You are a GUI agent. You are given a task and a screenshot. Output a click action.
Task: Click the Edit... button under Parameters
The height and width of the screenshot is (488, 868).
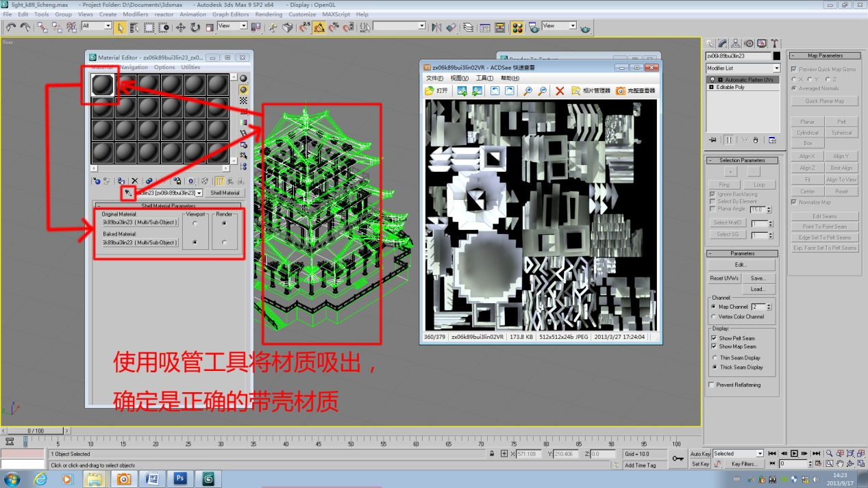742,265
